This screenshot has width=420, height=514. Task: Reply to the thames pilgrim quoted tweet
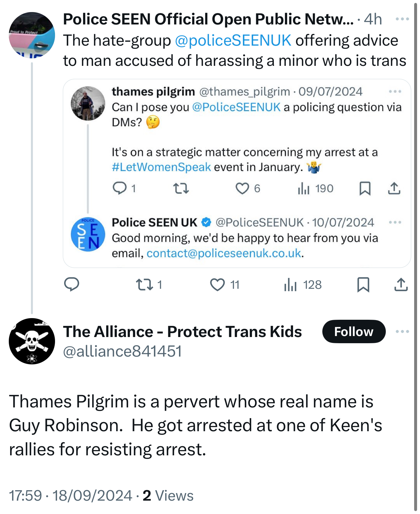119,188
